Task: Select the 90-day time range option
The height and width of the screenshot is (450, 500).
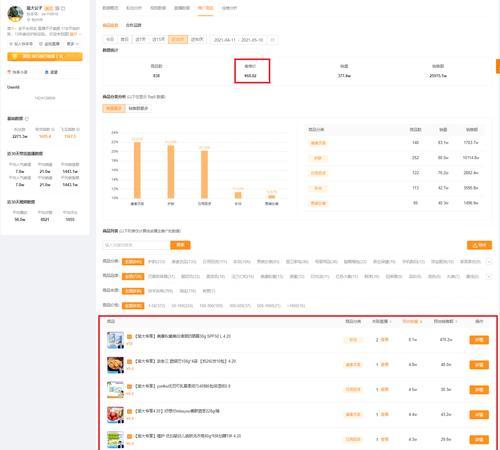Action: click(x=197, y=39)
